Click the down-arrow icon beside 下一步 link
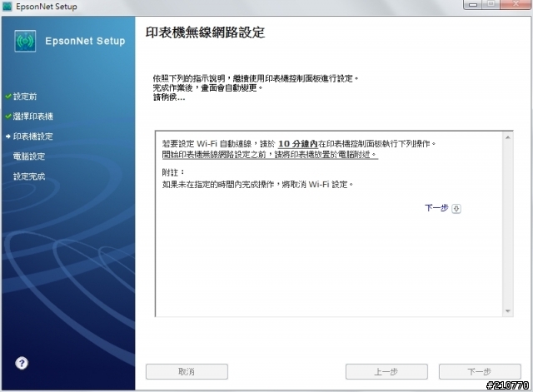Viewport: 533px width, 392px height. coord(456,209)
